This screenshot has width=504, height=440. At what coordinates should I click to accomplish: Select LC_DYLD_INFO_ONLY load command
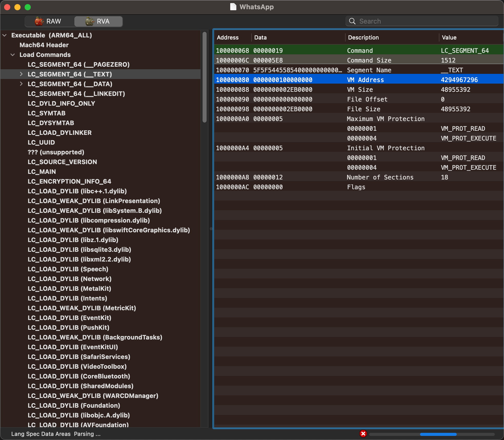62,103
